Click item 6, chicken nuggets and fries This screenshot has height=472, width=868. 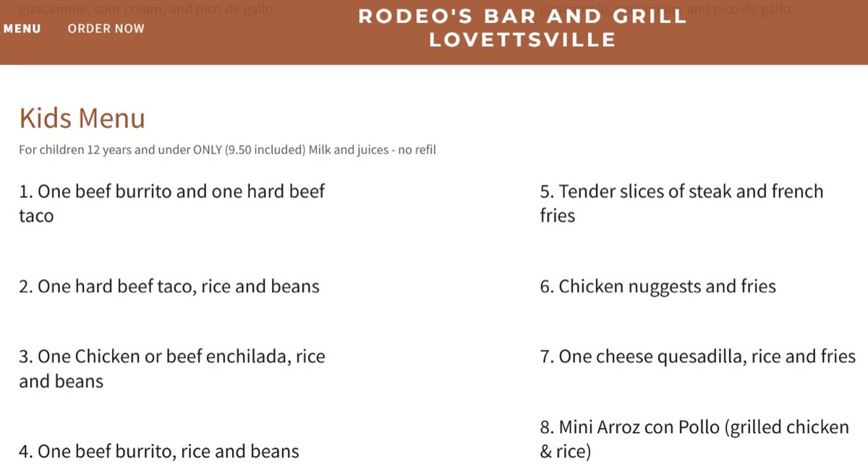[657, 286]
